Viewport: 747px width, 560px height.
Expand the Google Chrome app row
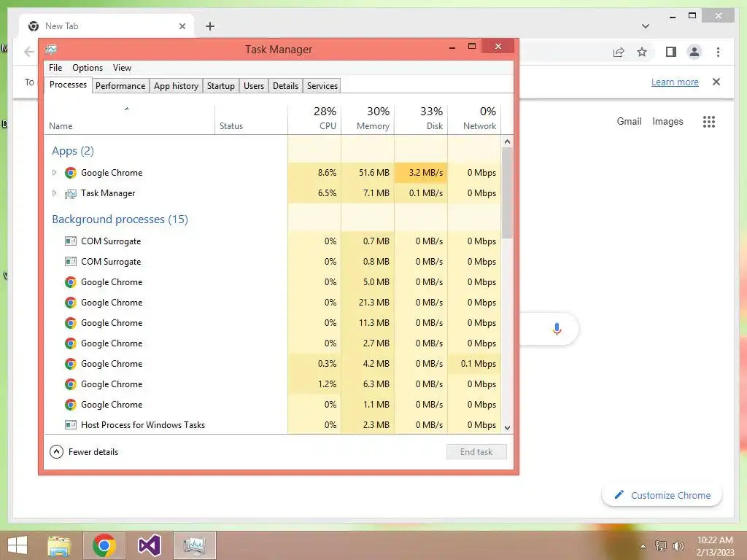(54, 172)
